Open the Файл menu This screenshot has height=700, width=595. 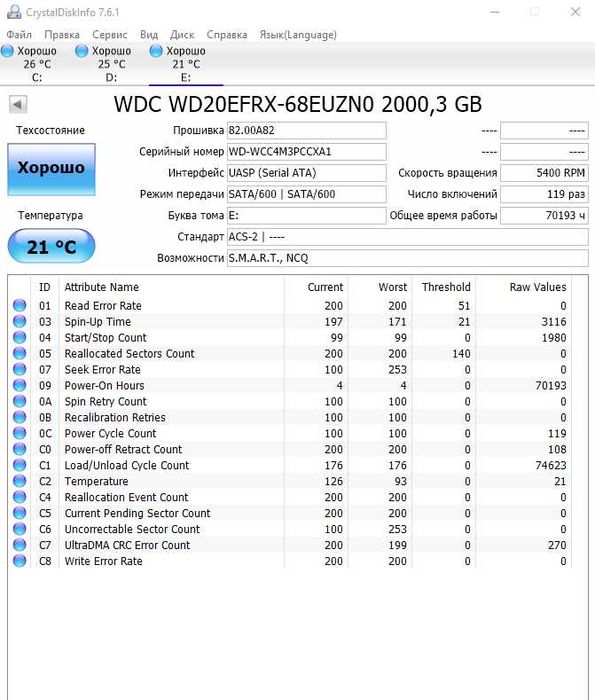(19, 35)
